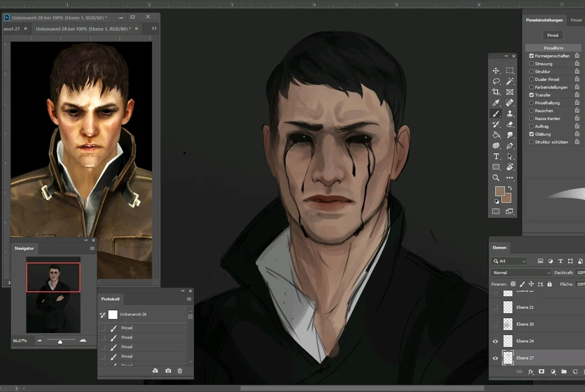Open the Navigator panel menu

point(92,248)
